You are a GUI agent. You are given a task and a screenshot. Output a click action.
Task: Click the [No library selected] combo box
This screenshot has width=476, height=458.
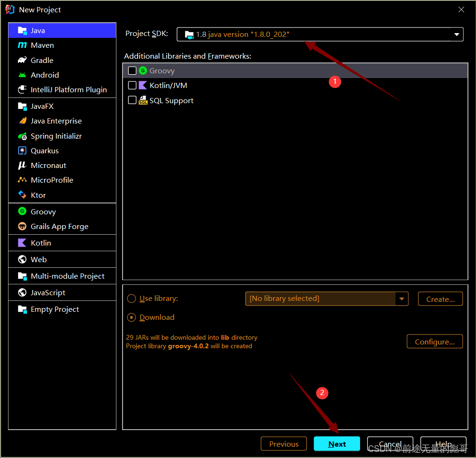pos(326,299)
